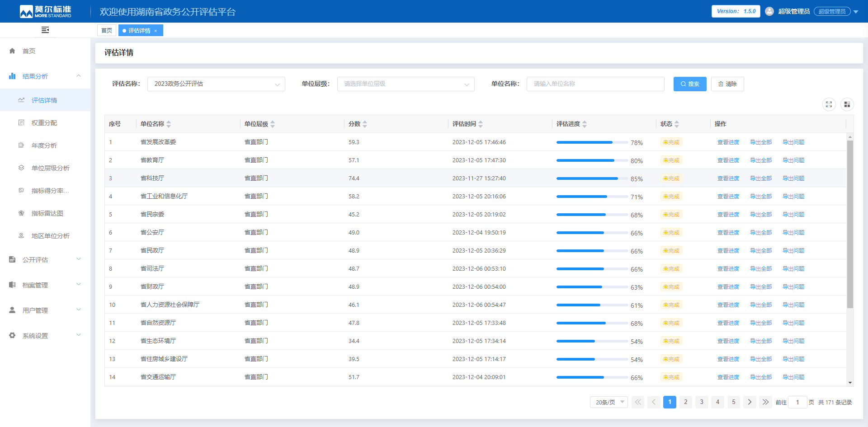Screen dimensions: 868x427
Task: Click the 年度分析 sidebar icon
Action: pos(21,145)
